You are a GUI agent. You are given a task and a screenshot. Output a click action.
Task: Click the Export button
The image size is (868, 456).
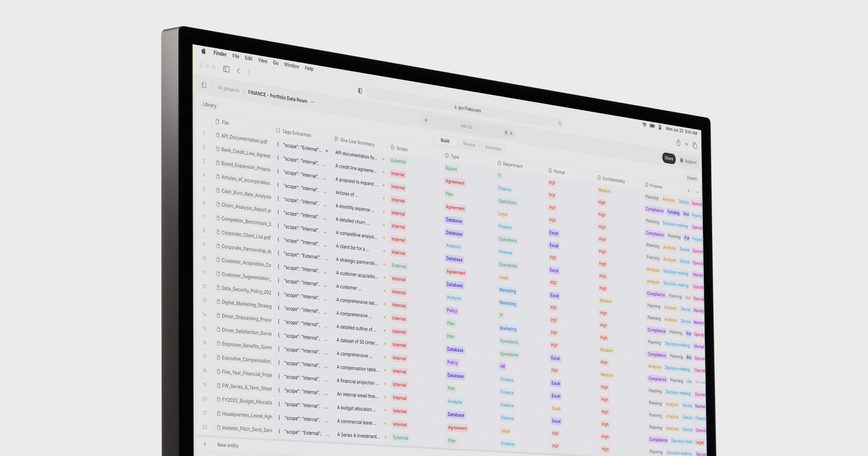pos(691,178)
